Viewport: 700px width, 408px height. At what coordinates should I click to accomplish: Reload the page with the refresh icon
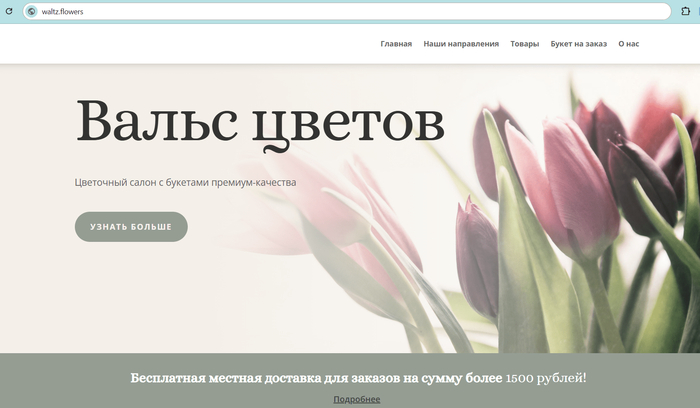9,12
